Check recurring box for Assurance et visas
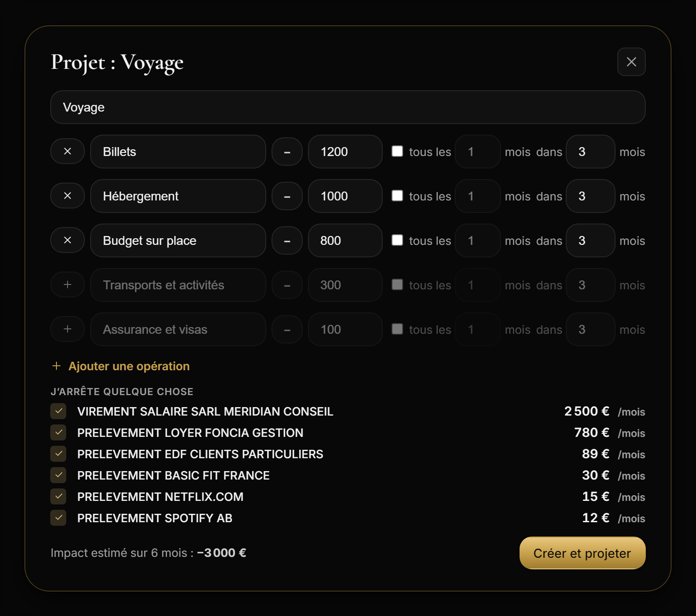Viewport: 696px width, 616px height. click(397, 329)
